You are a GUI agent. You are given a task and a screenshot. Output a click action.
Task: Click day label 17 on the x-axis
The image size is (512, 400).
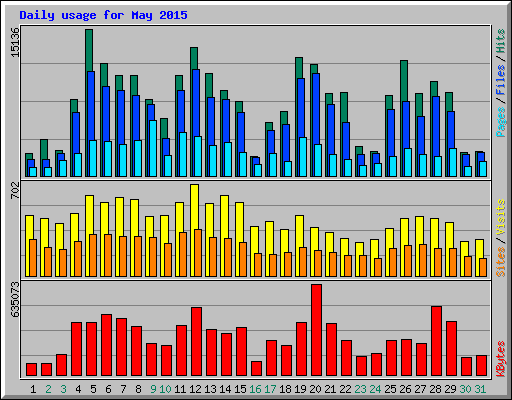(270, 389)
